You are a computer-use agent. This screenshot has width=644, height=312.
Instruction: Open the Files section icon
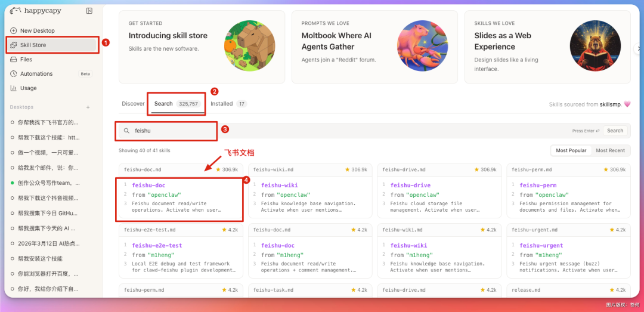(14, 59)
